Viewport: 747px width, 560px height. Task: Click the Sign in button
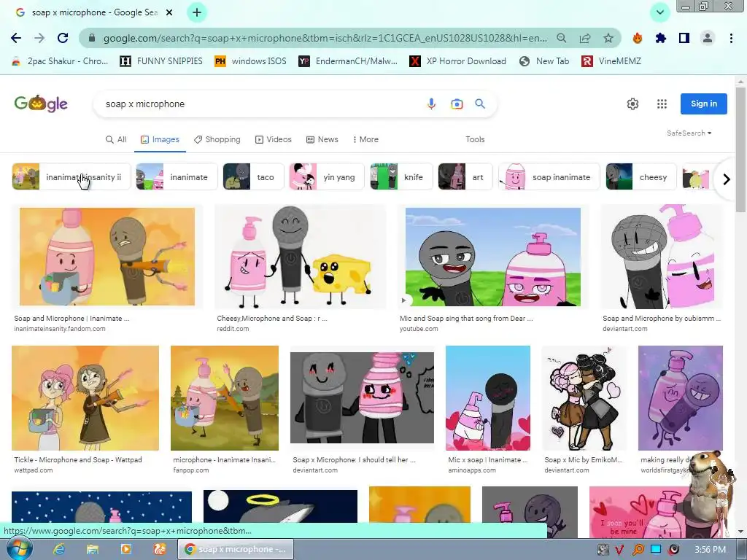pos(704,104)
